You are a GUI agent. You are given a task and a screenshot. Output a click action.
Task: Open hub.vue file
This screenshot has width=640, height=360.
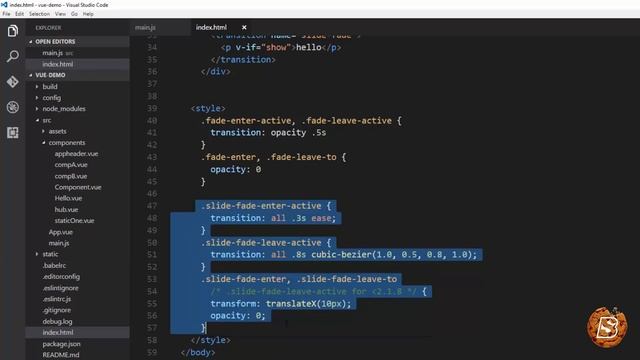coord(66,209)
